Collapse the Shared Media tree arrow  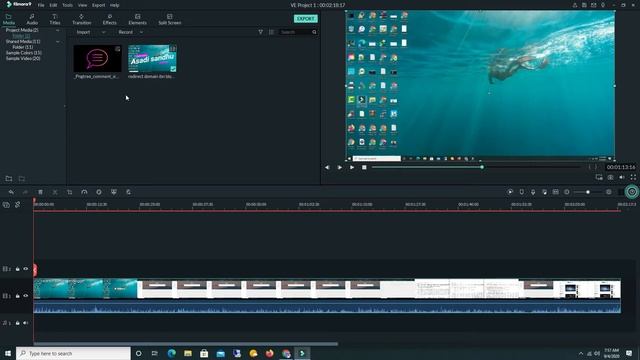[58, 42]
